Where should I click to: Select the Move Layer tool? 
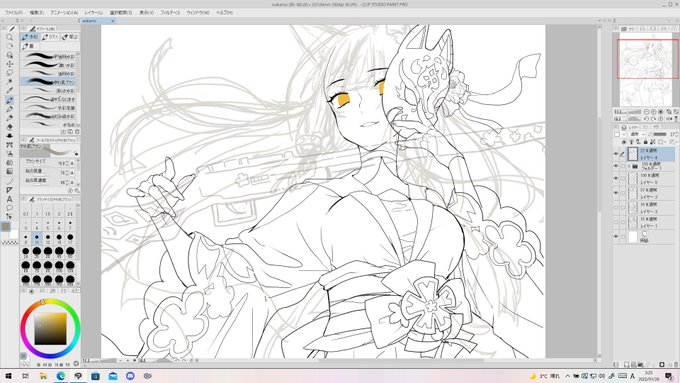click(10, 64)
